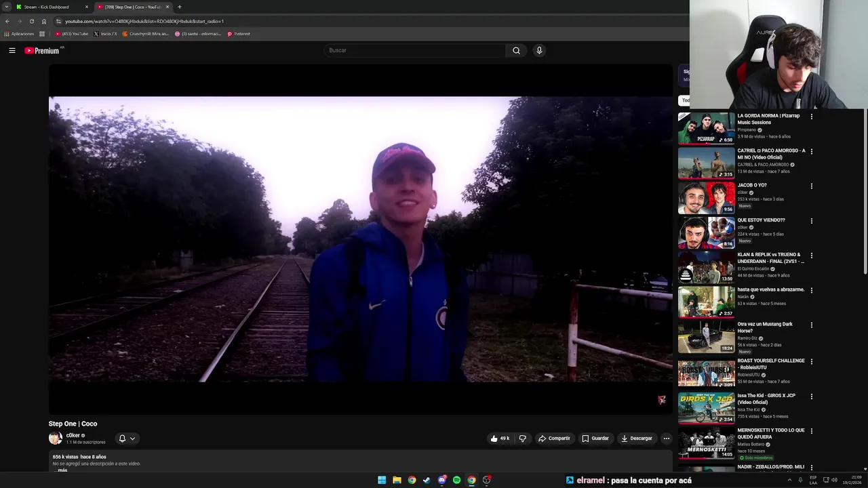Click watermark icon in player corner

coord(662,400)
